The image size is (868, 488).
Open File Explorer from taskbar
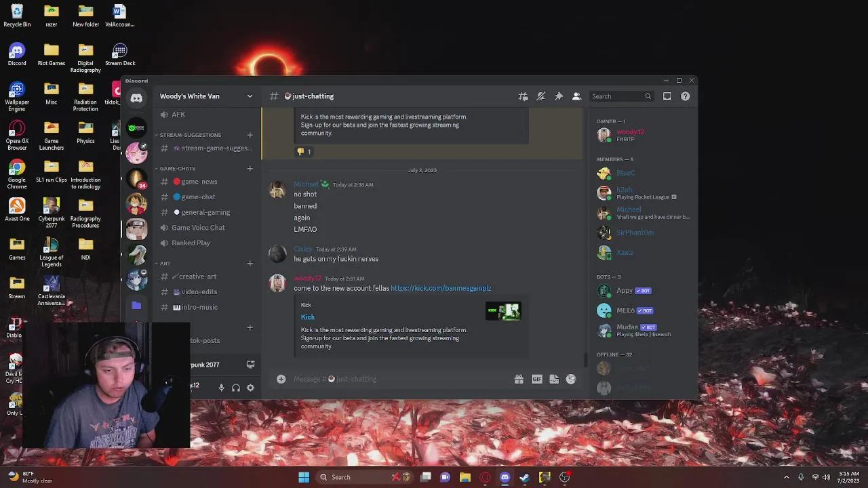tap(465, 477)
